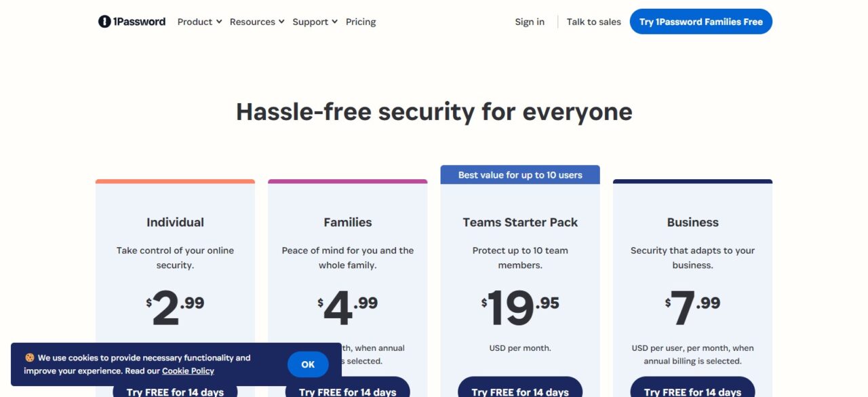This screenshot has width=868, height=397.
Task: Go to the Pricing page
Action: coord(361,22)
